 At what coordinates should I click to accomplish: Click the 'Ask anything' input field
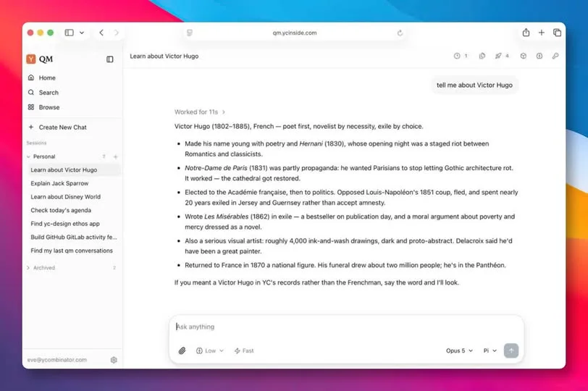click(346, 327)
